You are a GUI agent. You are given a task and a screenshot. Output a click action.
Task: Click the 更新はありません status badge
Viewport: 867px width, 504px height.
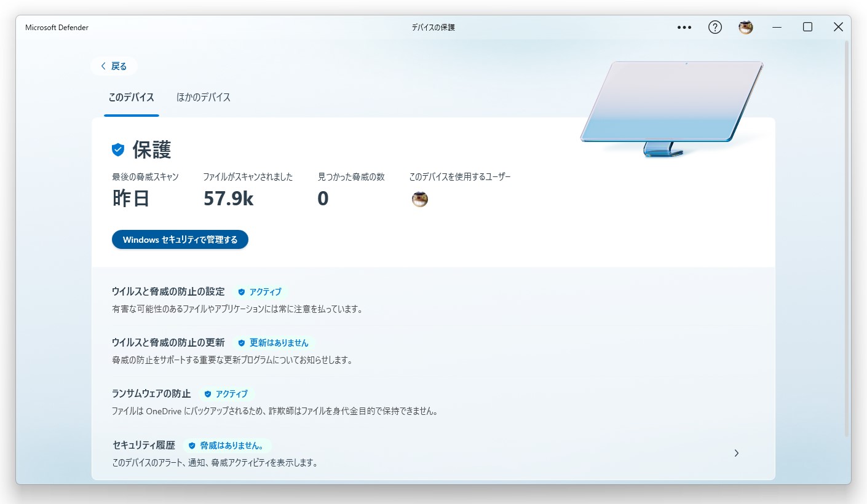coord(278,343)
